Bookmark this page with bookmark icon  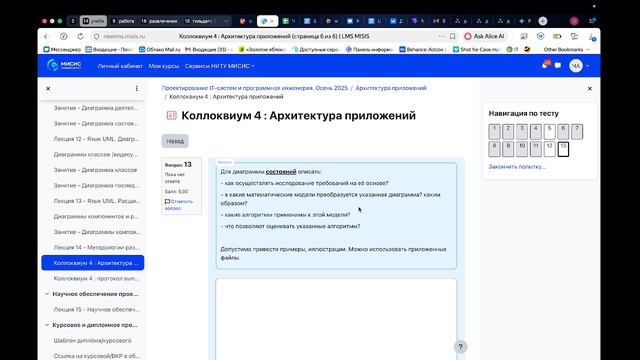pos(453,36)
